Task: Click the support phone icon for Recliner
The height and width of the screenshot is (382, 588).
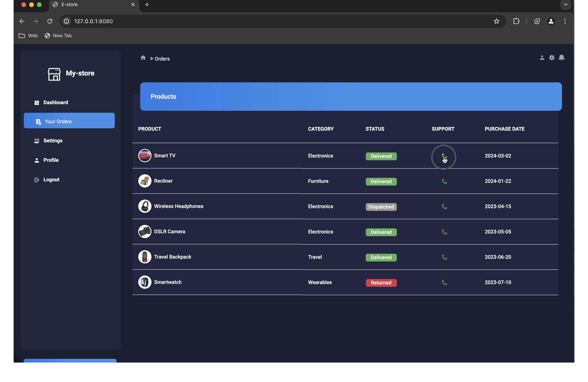Action: pyautogui.click(x=444, y=181)
